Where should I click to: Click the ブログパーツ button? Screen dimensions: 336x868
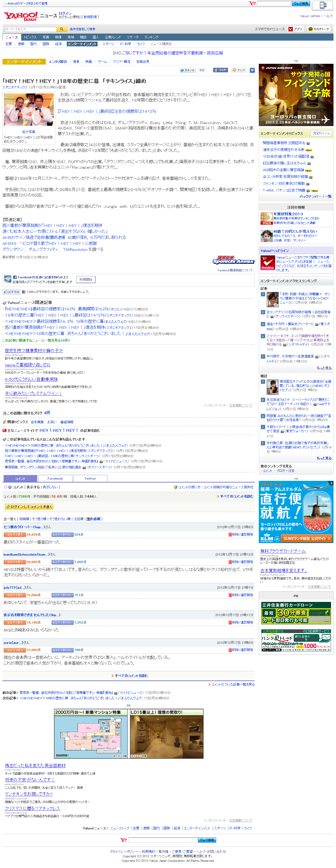tap(321, 134)
